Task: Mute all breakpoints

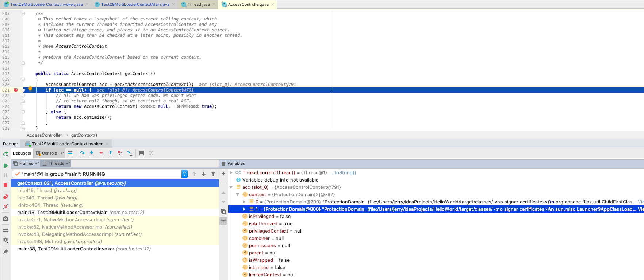Action: (x=5, y=206)
